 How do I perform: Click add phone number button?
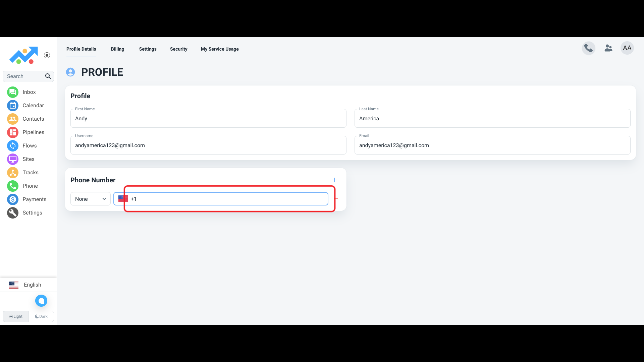(334, 179)
